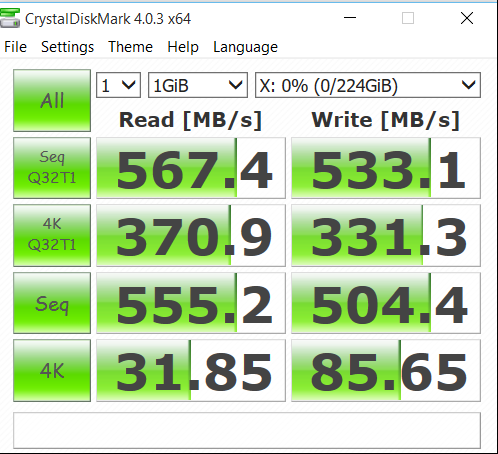This screenshot has width=498, height=454.
Task: Click the 4K Q32T1 write result 331.3
Action: pyautogui.click(x=386, y=235)
